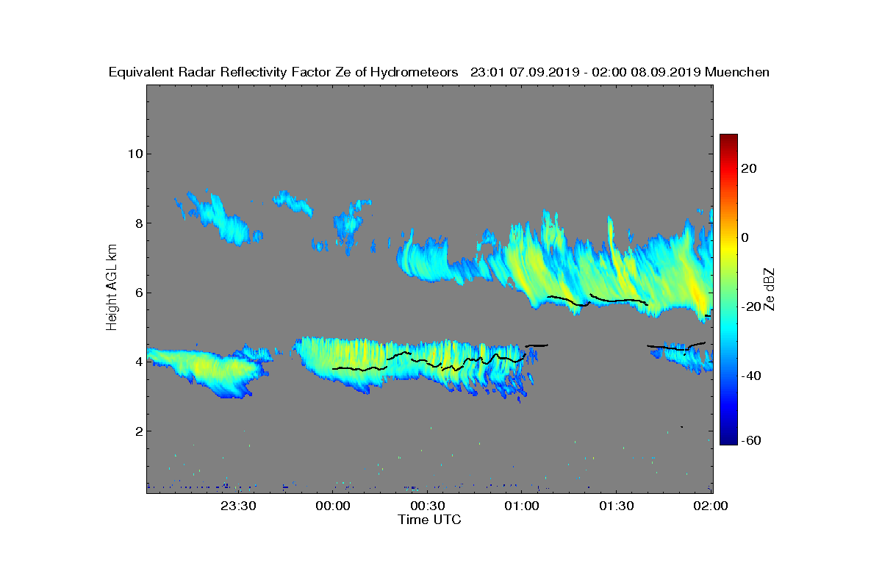Click the dark red top of the colorbar

[x=728, y=140]
